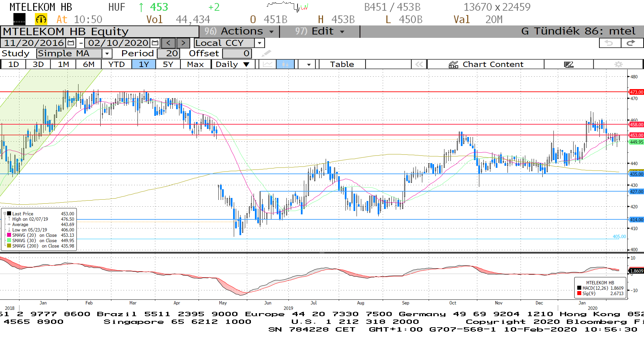The image size is (644, 348).
Task: Expand the Local CCY currency dropdown
Action: coord(259,43)
